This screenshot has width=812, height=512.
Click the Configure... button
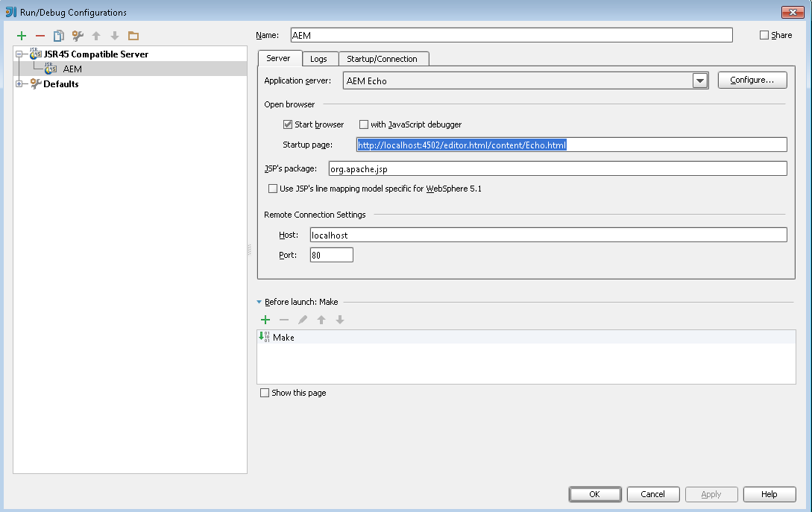pyautogui.click(x=752, y=80)
